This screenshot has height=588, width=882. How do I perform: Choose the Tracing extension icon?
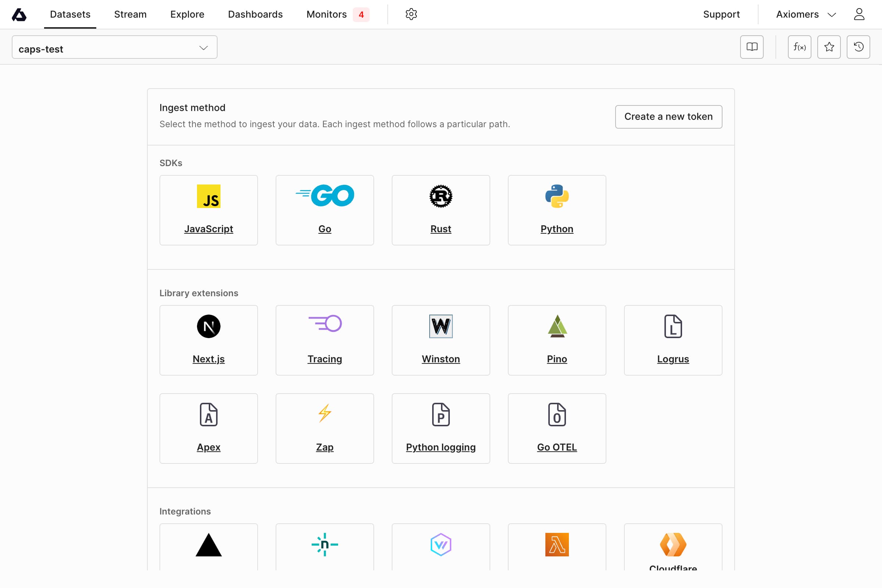325,324
